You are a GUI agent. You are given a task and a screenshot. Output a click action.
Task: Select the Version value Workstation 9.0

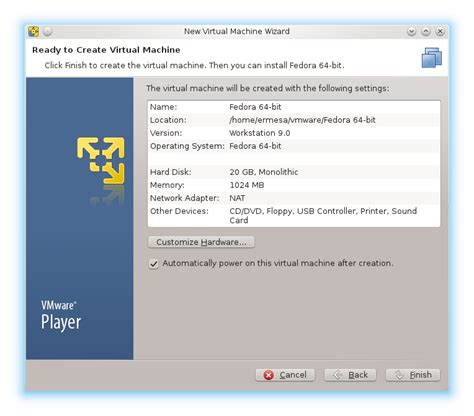click(x=260, y=133)
